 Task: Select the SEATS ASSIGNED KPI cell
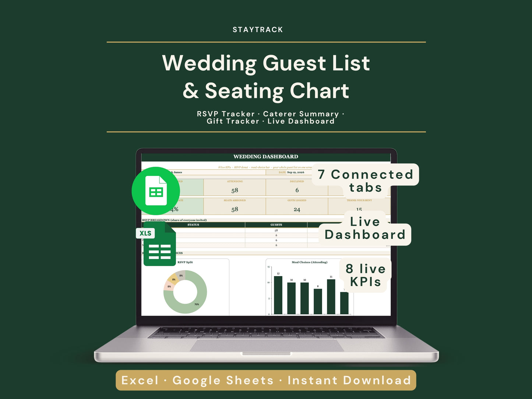[x=235, y=206]
